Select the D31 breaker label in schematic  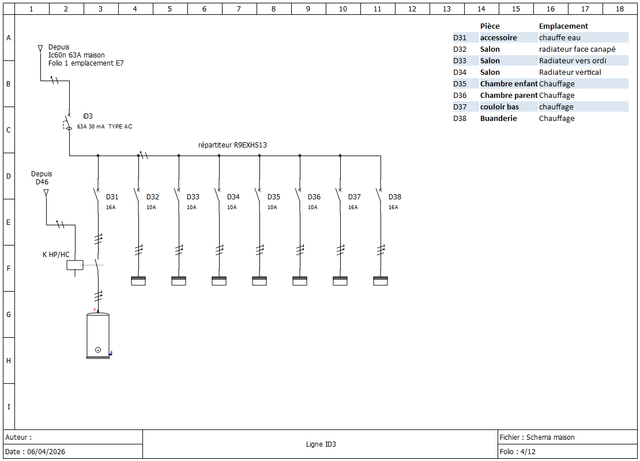[x=112, y=197]
